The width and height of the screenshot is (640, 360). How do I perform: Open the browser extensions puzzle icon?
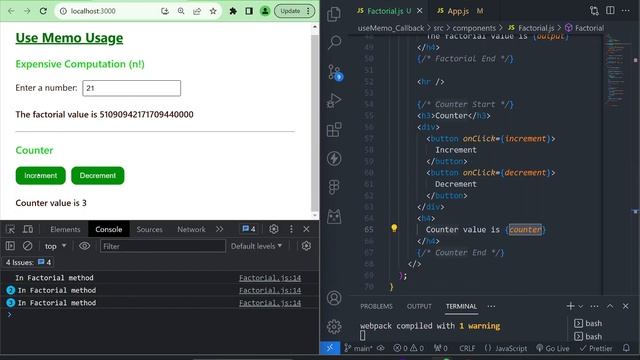tap(233, 11)
